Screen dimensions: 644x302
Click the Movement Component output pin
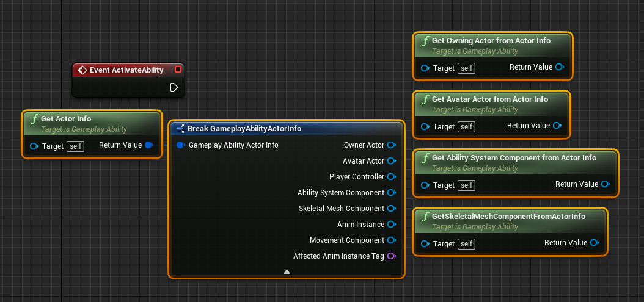tap(392, 240)
